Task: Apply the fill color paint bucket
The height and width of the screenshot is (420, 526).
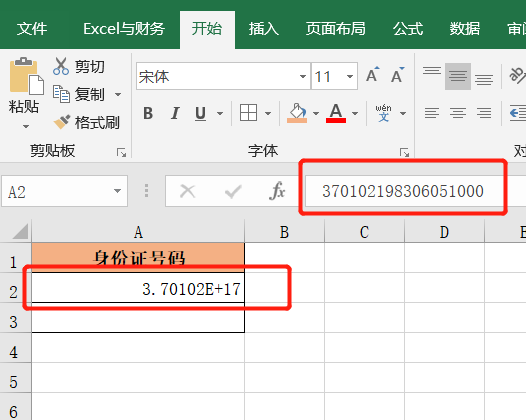Action: 297,113
